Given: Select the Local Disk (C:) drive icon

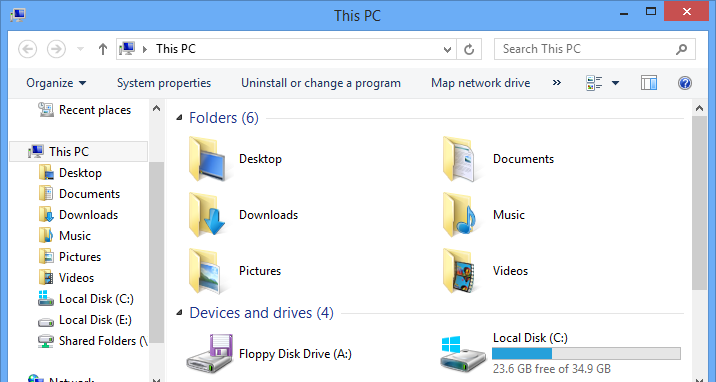Looking at the screenshot, I should [x=463, y=355].
